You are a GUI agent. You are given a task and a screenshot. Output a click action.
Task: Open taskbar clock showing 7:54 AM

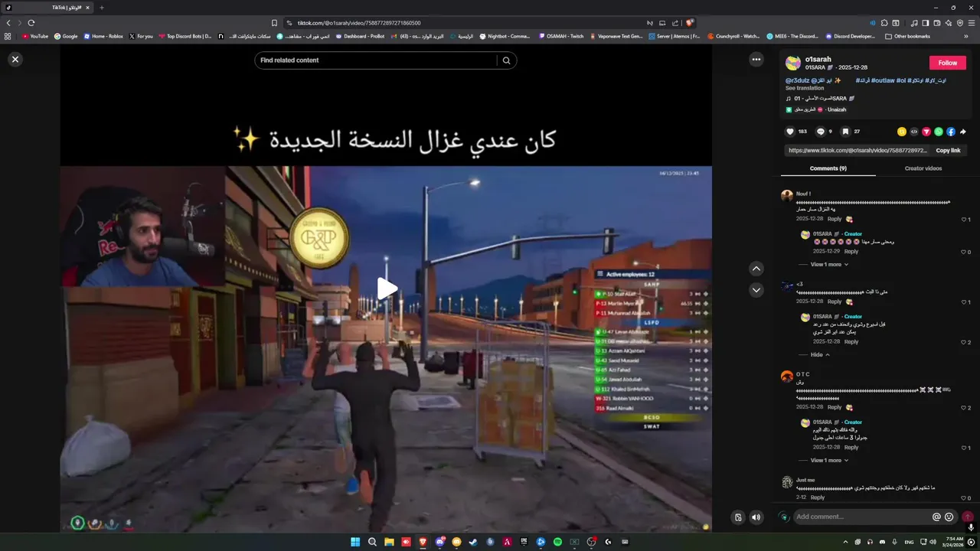tap(954, 542)
